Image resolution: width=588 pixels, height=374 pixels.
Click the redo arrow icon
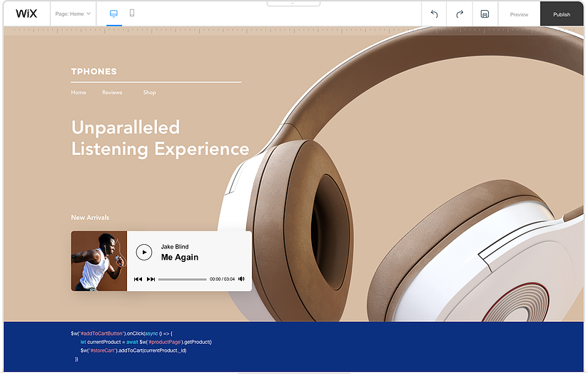click(x=460, y=14)
